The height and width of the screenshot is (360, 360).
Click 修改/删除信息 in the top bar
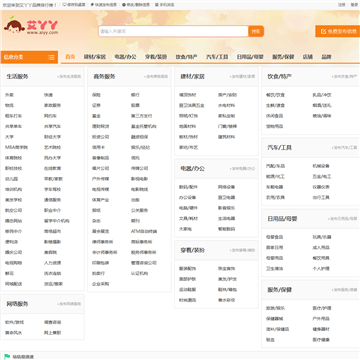(136, 5)
